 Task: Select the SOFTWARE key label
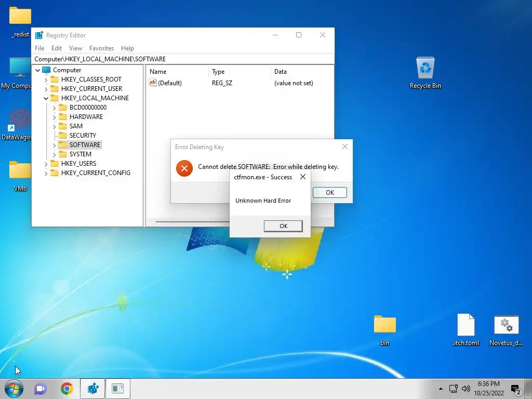click(x=85, y=145)
